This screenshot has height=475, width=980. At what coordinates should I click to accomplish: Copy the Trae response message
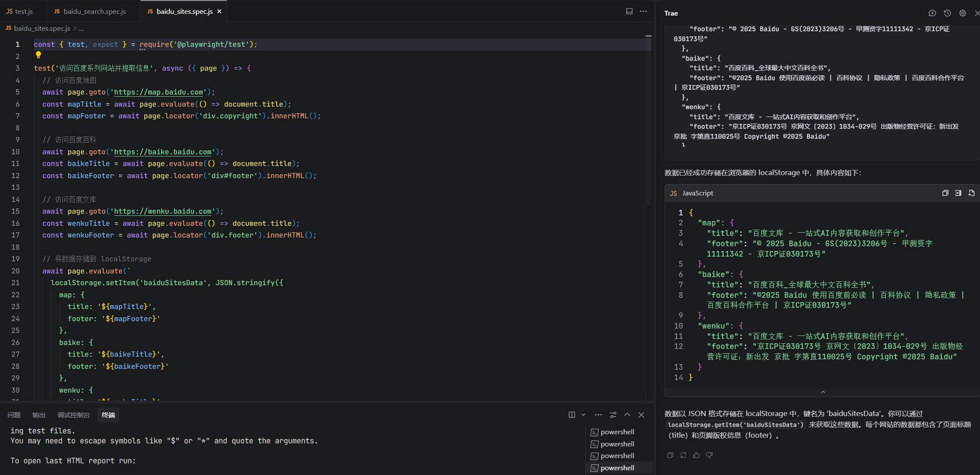pyautogui.click(x=670, y=455)
